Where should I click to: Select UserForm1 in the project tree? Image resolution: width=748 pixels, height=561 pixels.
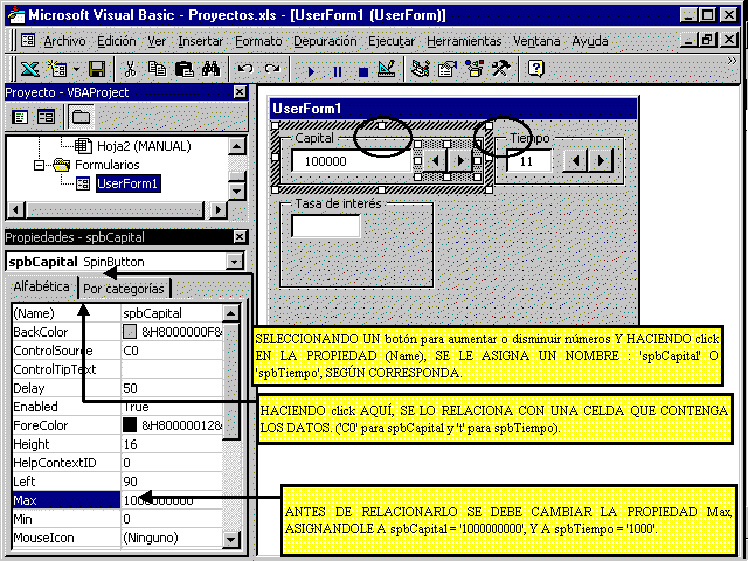[x=128, y=184]
